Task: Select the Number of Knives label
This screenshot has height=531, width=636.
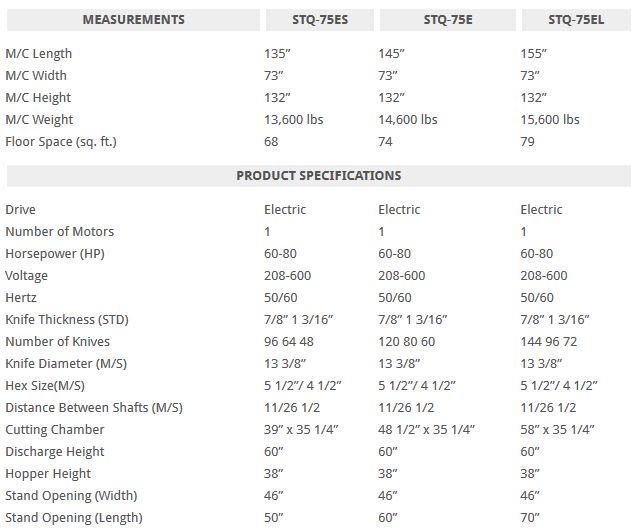Action: click(x=58, y=342)
